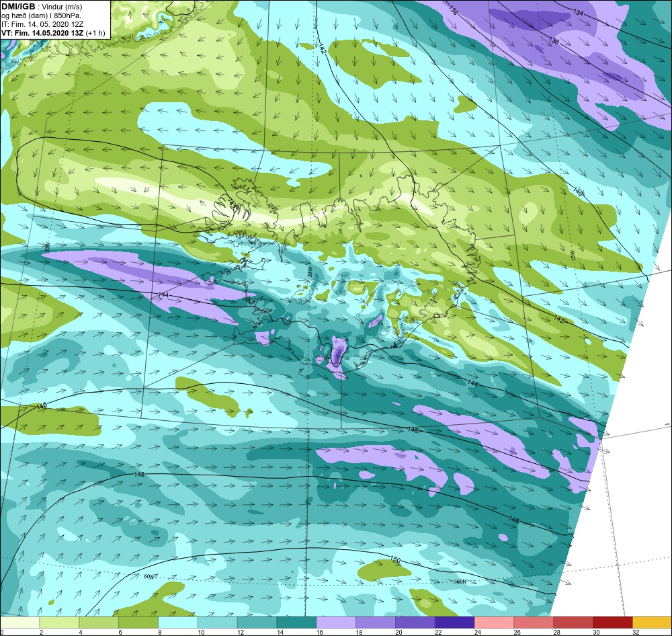Click the 6–8 m/s olive green legend swatch
The image size is (672, 636).
point(138,623)
